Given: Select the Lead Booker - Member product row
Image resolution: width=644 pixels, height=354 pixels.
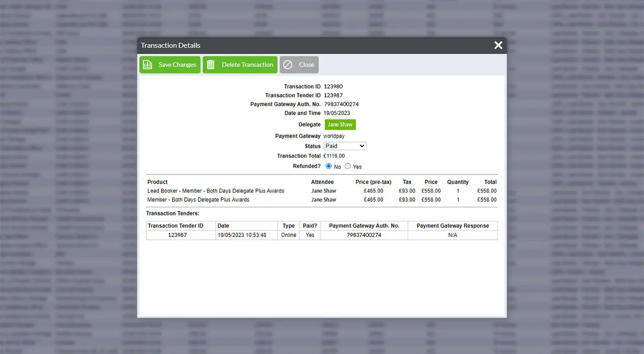Looking at the screenshot, I should tap(216, 191).
